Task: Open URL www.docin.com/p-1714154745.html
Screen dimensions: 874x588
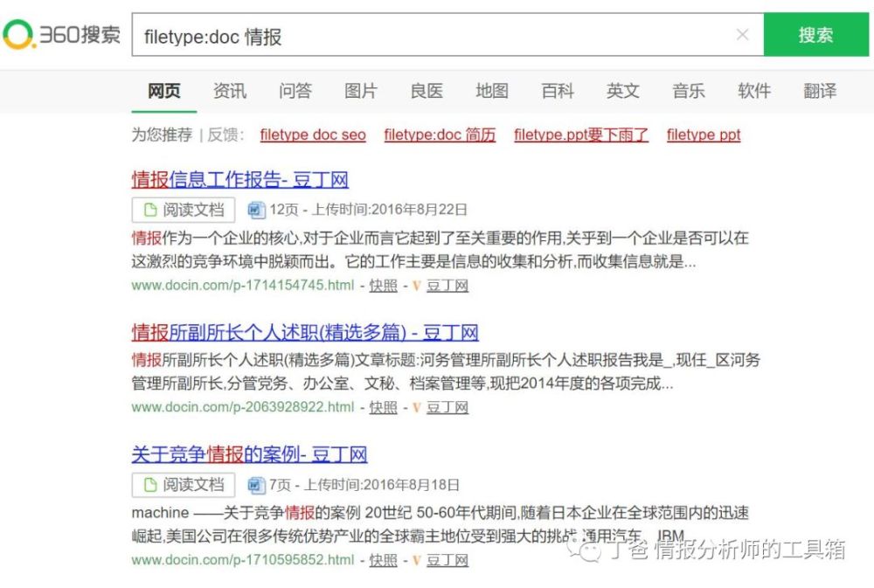Action: coord(242,286)
